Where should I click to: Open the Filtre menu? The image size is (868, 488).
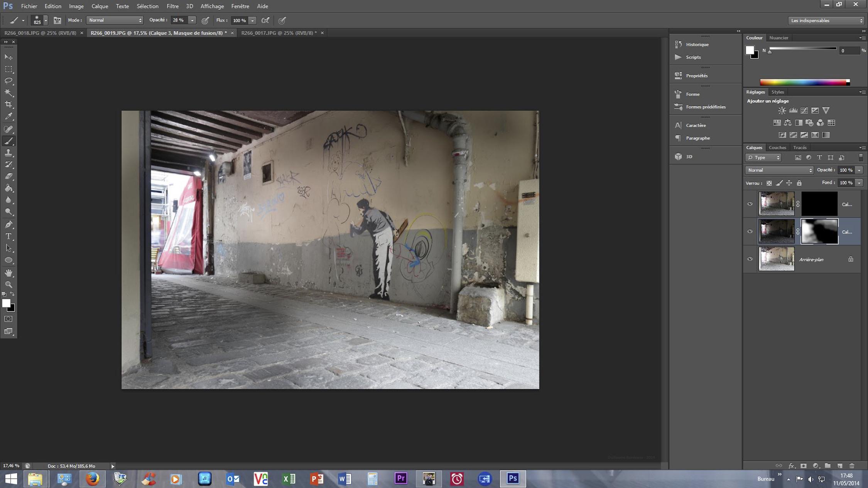[x=172, y=6]
